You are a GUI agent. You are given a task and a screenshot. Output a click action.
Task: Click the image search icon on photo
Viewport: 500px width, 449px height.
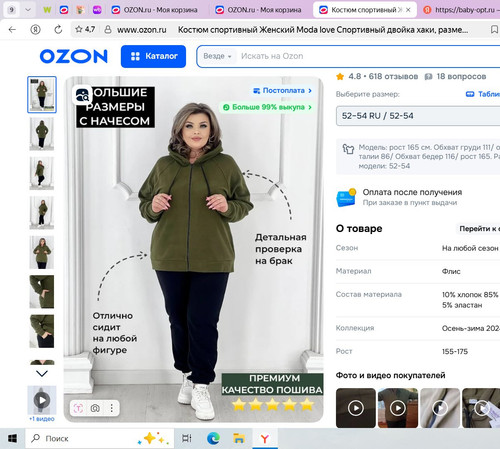[95, 408]
